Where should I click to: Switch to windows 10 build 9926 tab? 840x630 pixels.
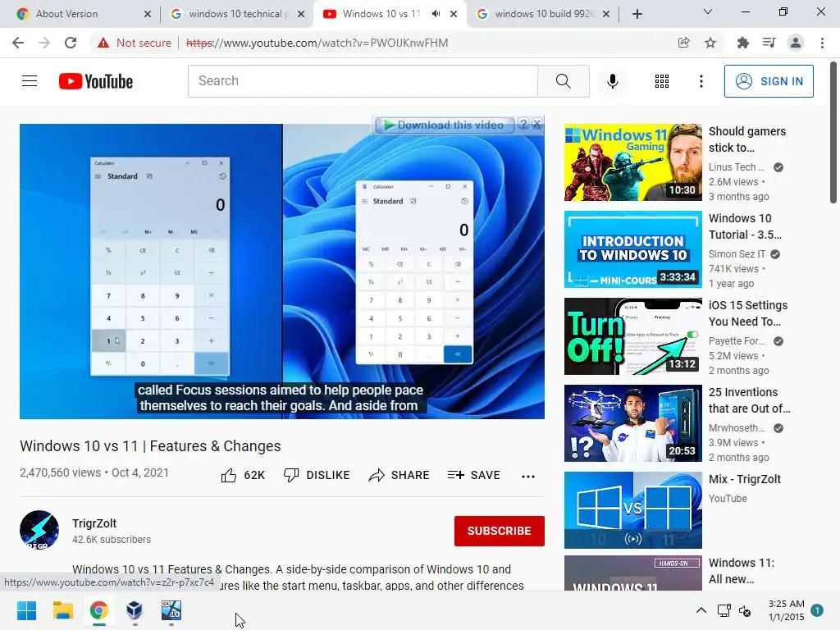click(544, 14)
